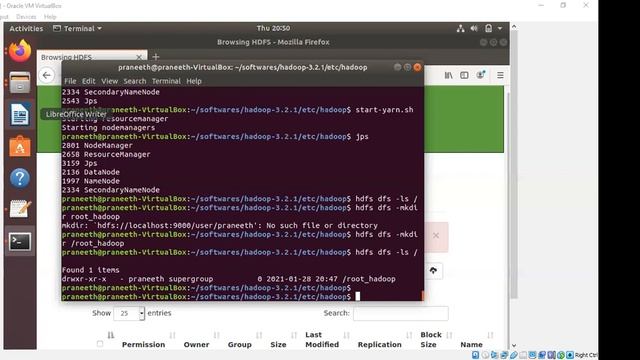The image size is (640, 360).
Task: Open the Terminal app menu dropdown
Action: 77,28
